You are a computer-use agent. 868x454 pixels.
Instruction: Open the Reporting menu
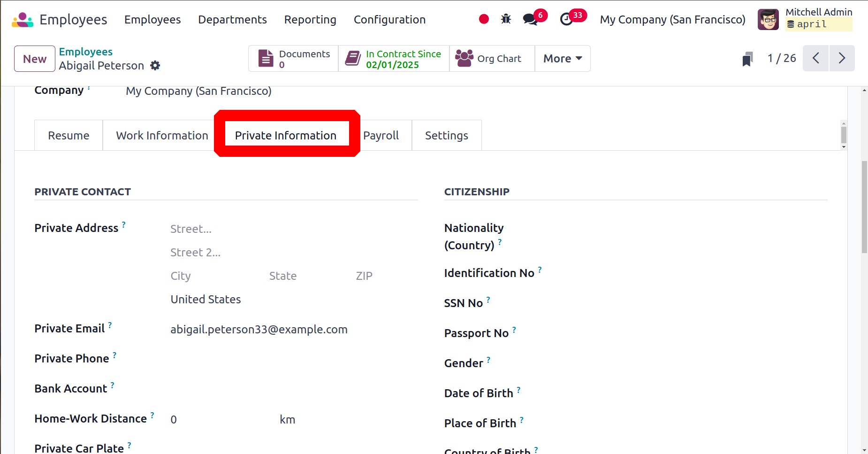coord(310,20)
